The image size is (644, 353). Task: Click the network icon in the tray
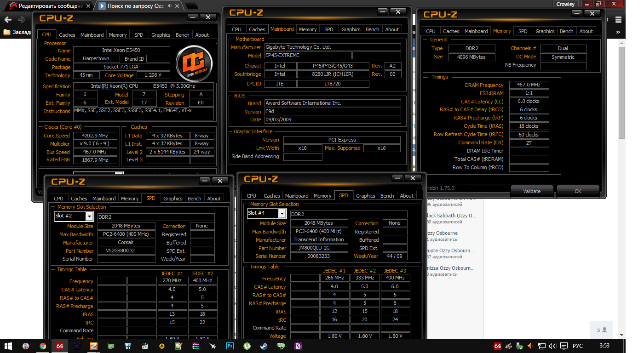click(542, 346)
